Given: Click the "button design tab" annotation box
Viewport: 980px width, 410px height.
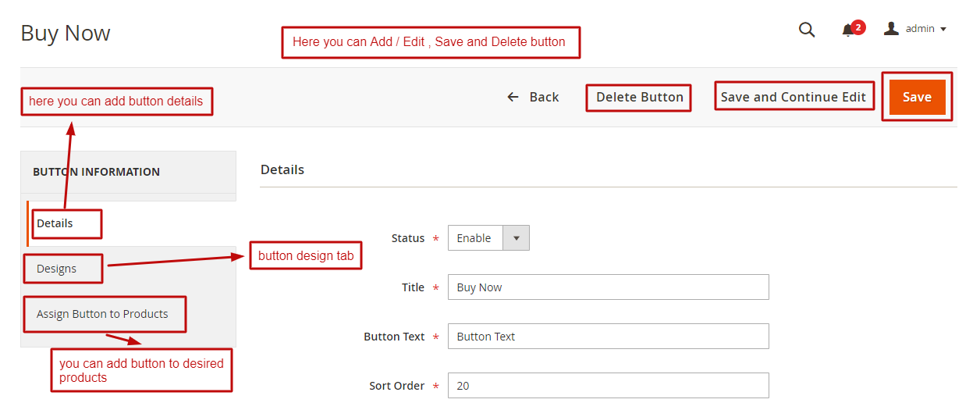Looking at the screenshot, I should tap(306, 255).
